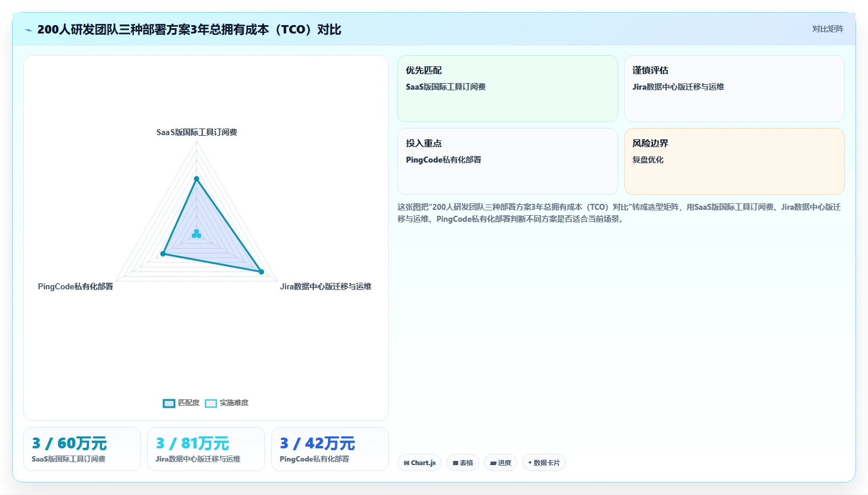Click the PingCode私有化部署 radar axis label
The height and width of the screenshot is (495, 868).
click(75, 286)
